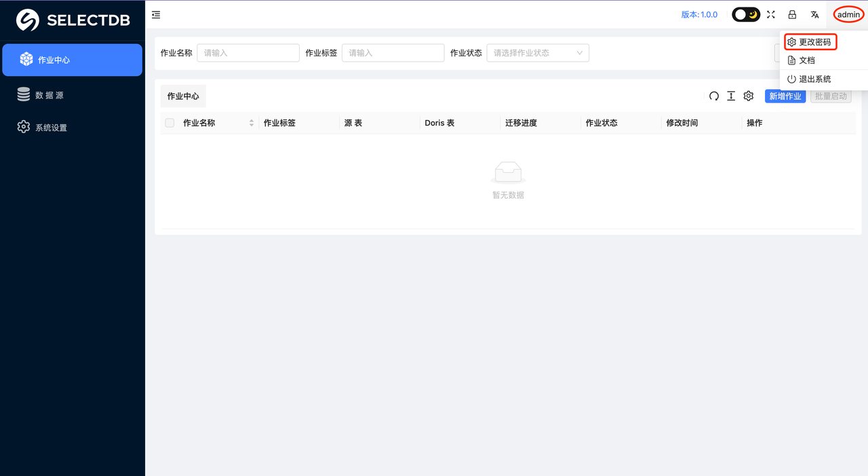
Task: Click the 版本:1.0.0 version link
Action: coord(699,14)
